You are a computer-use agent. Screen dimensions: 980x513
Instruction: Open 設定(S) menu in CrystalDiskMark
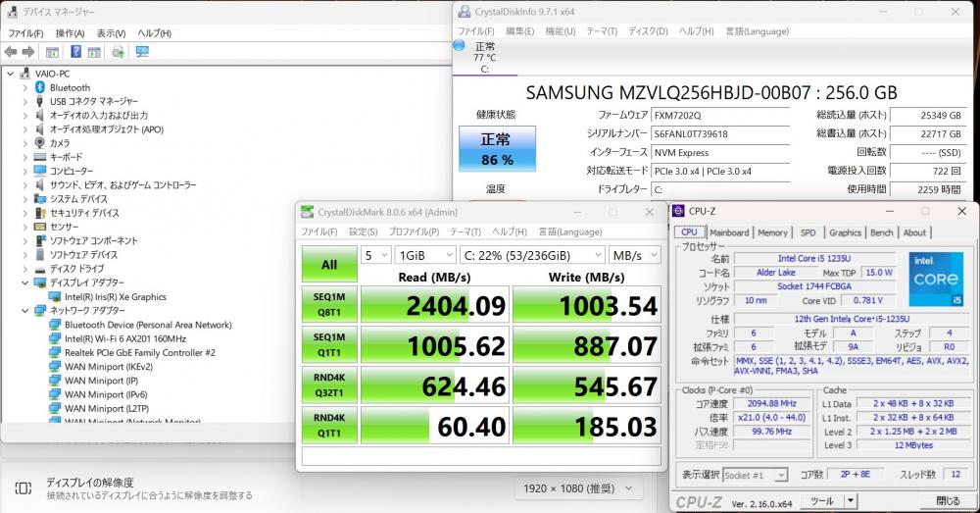[364, 232]
